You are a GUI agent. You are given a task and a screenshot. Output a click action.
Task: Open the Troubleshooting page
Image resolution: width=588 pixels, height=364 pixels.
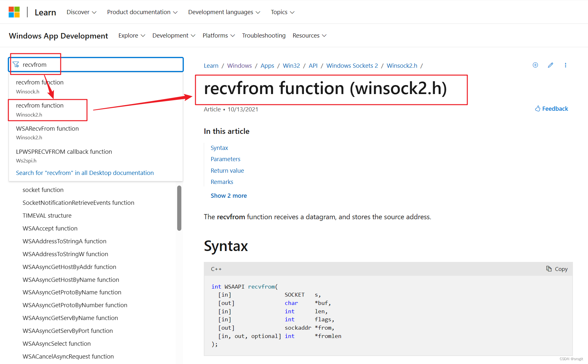point(264,35)
